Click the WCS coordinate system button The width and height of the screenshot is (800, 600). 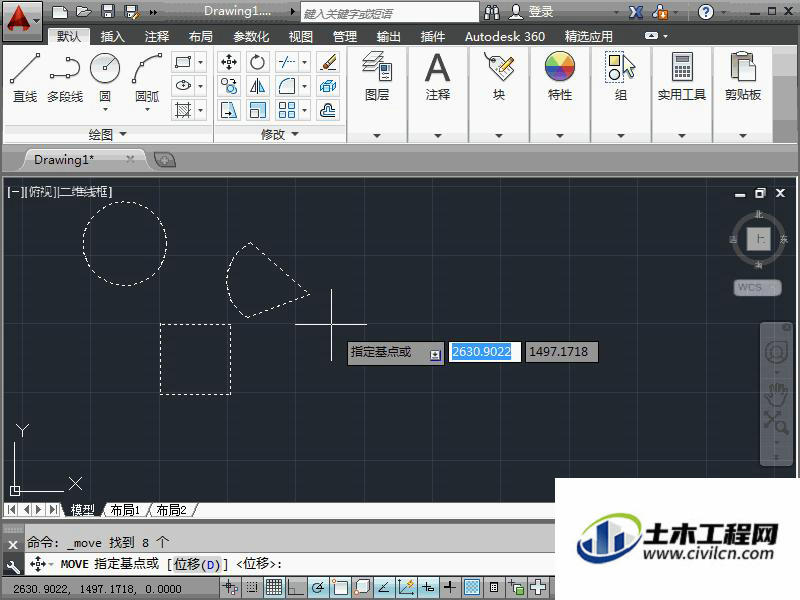pos(757,288)
